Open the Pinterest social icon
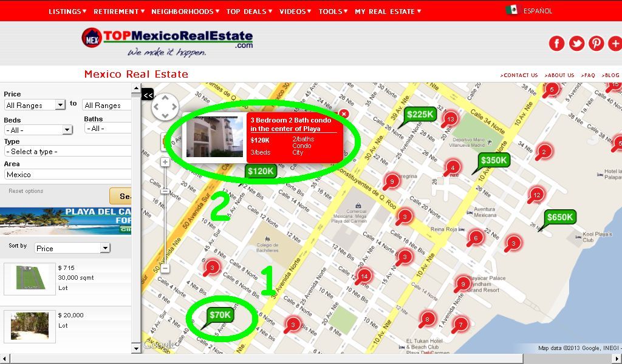622x364 pixels. coord(596,43)
